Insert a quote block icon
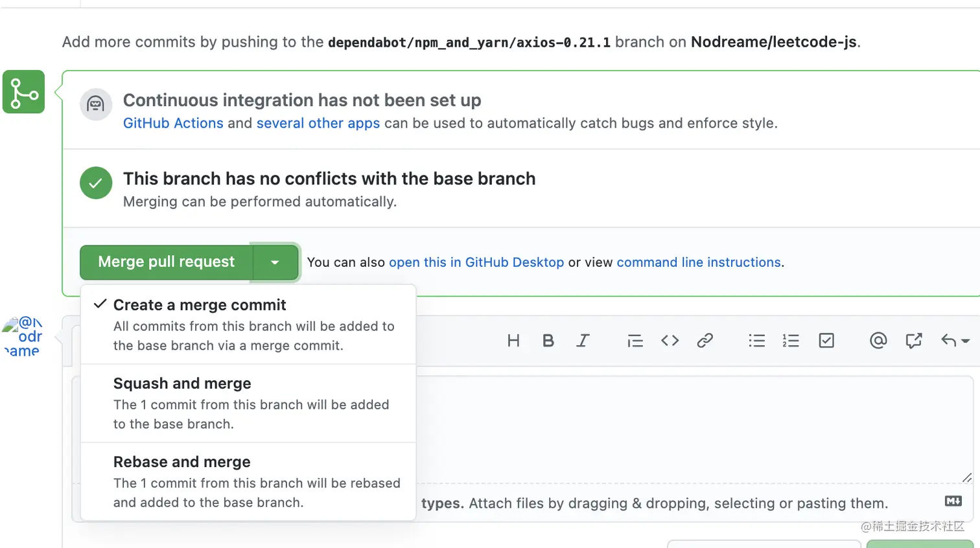The image size is (980, 548). 635,341
